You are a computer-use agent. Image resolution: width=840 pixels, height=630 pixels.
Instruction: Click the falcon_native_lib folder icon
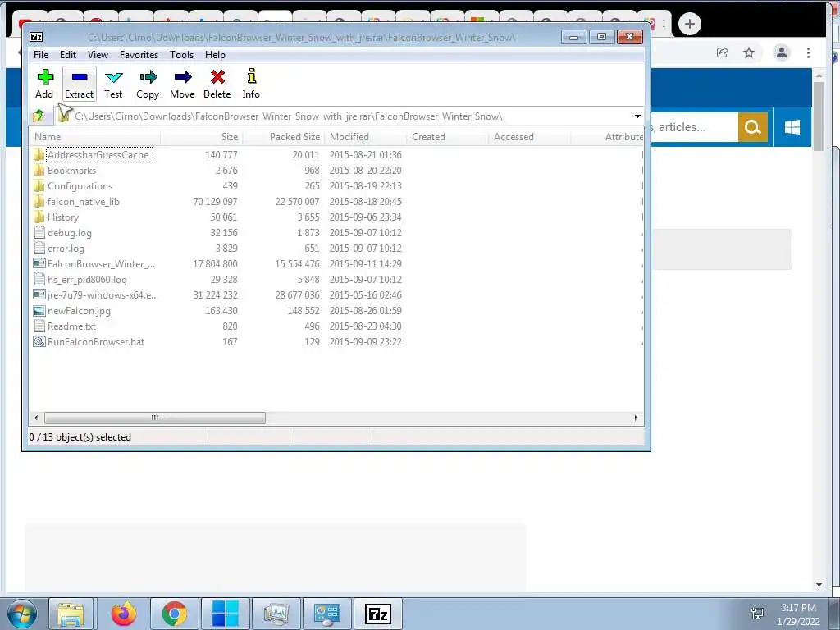pyautogui.click(x=39, y=202)
